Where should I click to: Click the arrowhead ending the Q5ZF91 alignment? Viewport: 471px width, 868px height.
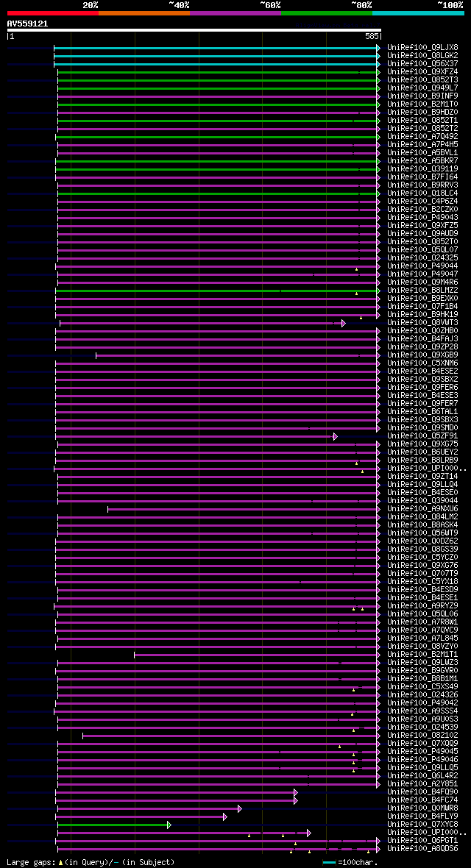[336, 437]
